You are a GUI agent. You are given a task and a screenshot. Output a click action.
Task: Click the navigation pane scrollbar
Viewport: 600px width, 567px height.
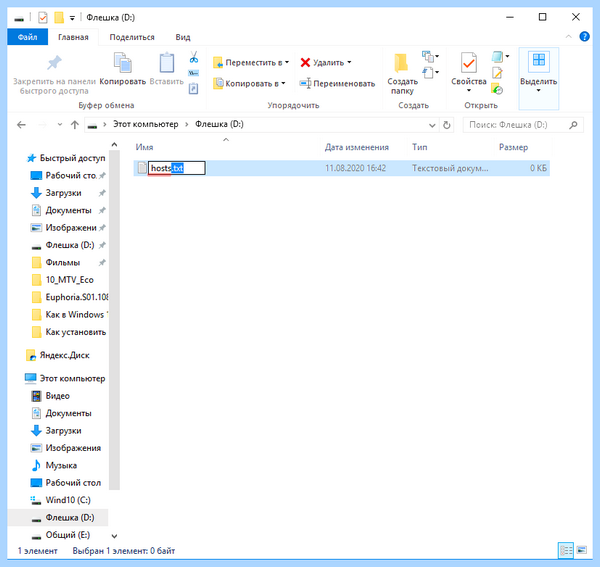[x=114, y=319]
